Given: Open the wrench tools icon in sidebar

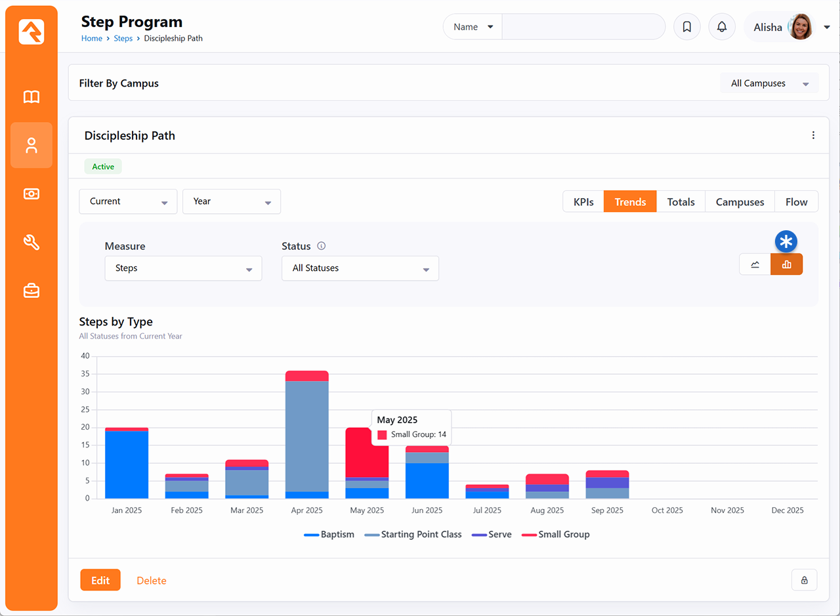Looking at the screenshot, I should (x=31, y=242).
